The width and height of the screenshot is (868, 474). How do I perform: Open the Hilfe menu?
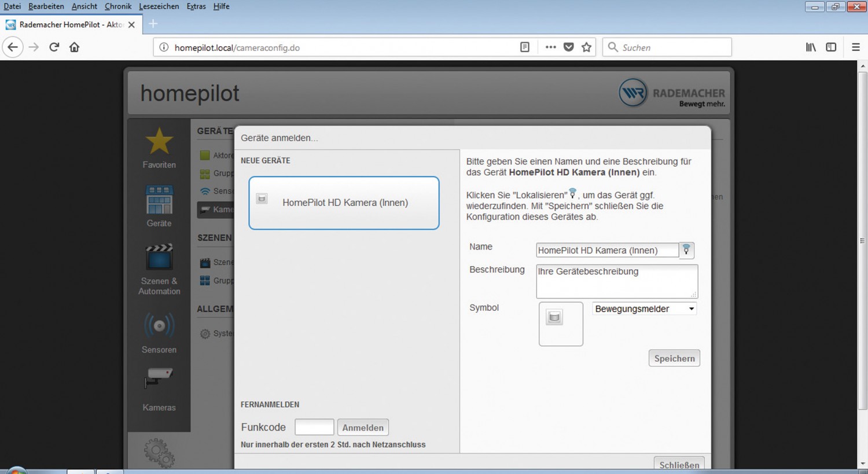221,6
